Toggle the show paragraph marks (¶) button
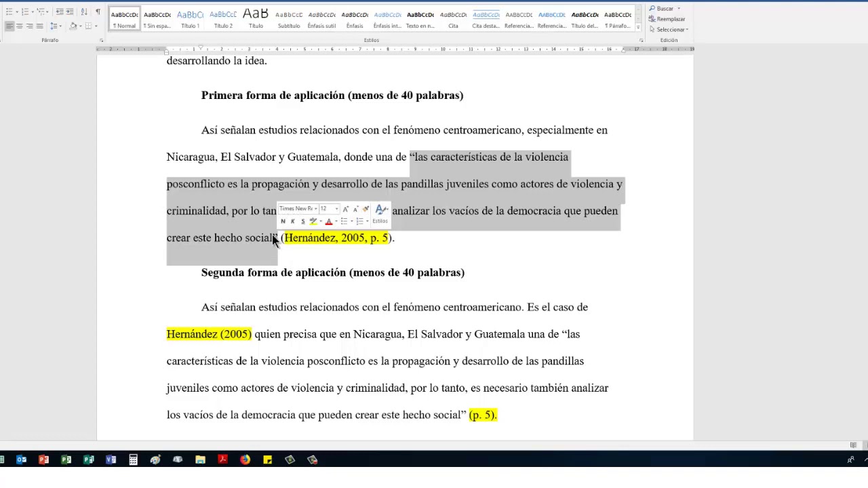The image size is (868, 488). coord(98,12)
